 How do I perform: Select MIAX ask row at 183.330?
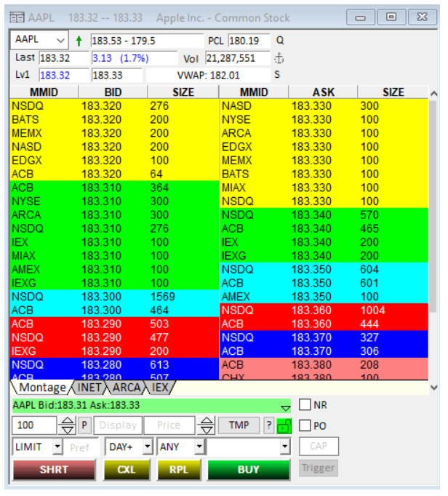(324, 188)
